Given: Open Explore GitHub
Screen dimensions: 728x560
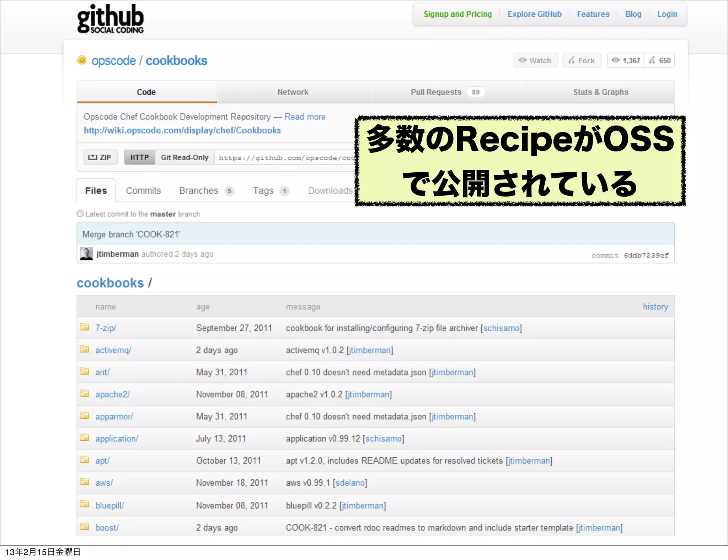Looking at the screenshot, I should 534,14.
